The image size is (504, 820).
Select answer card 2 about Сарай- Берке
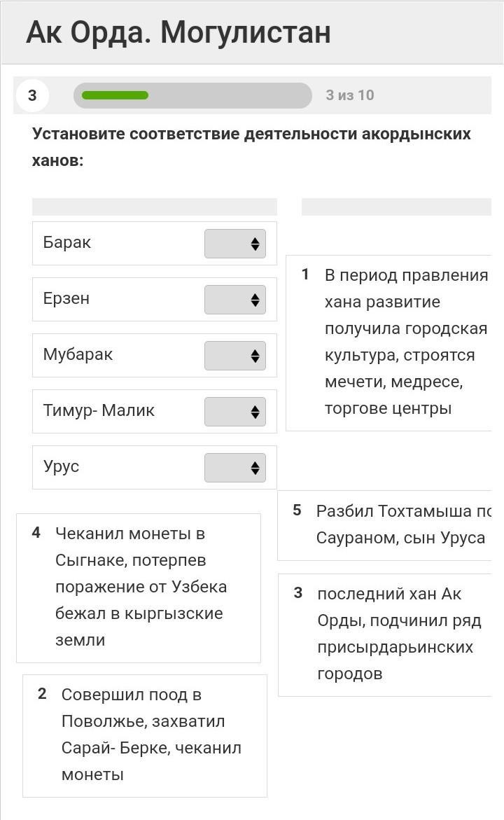pos(145,735)
